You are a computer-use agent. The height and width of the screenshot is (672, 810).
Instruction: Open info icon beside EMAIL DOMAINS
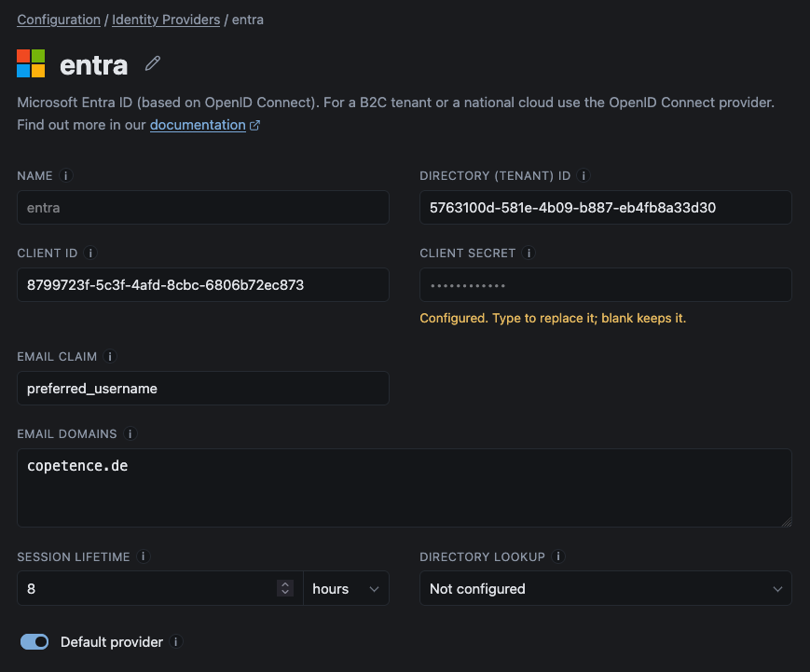click(x=130, y=434)
